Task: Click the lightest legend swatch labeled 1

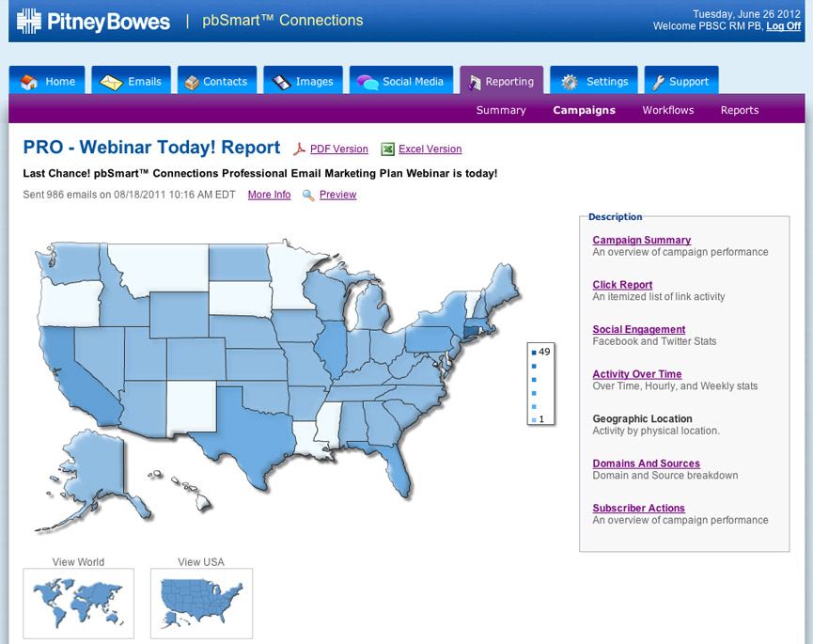Action: 534,419
